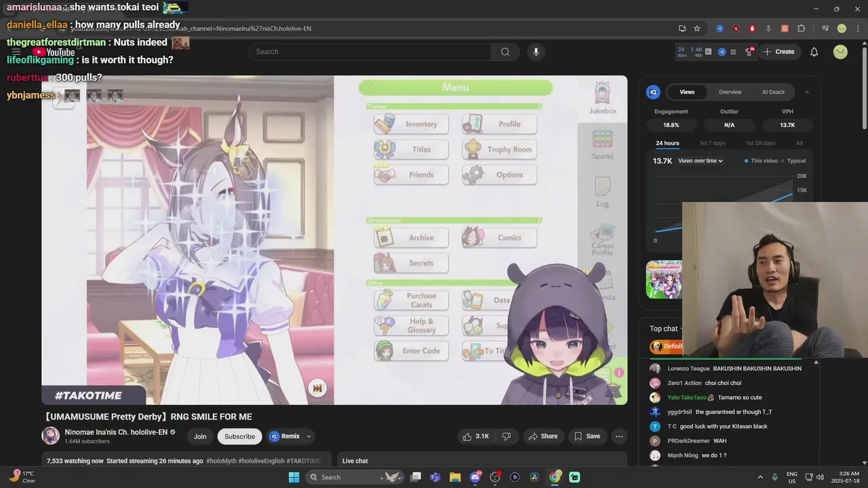Click the ENG US language indicator
Screen dimensions: 868x488
tap(792, 477)
